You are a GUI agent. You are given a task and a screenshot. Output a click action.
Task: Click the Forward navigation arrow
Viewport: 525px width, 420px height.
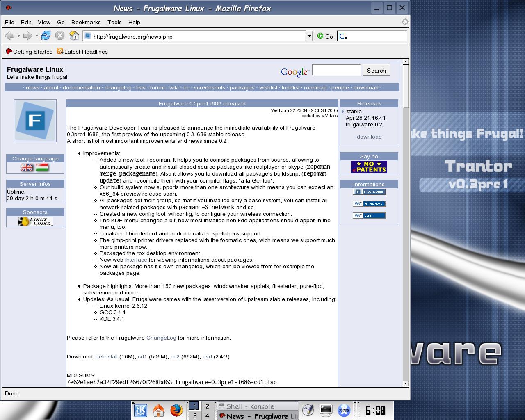[x=27, y=36]
